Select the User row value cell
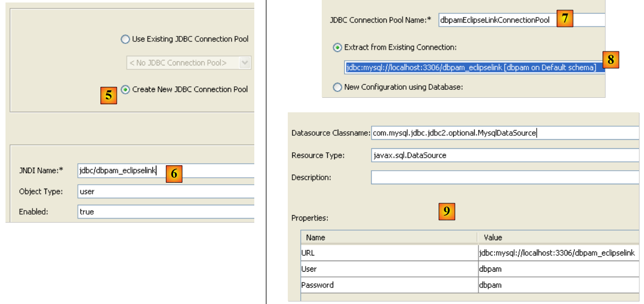 tap(558, 269)
